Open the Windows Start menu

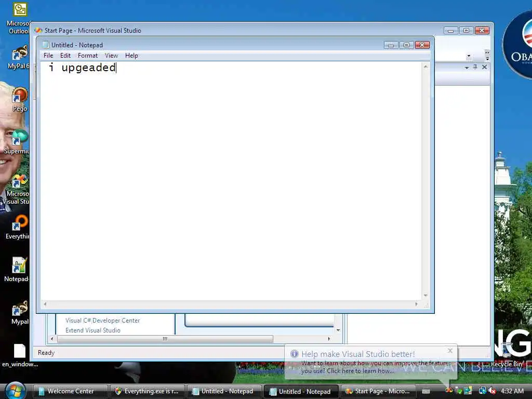pyautogui.click(x=15, y=391)
